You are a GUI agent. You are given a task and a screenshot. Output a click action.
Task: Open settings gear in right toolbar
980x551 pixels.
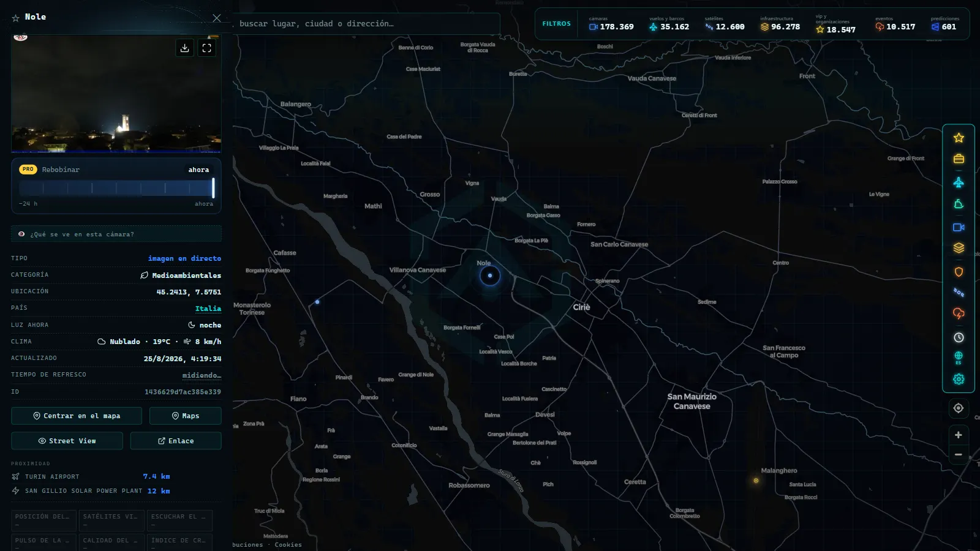[x=959, y=379]
